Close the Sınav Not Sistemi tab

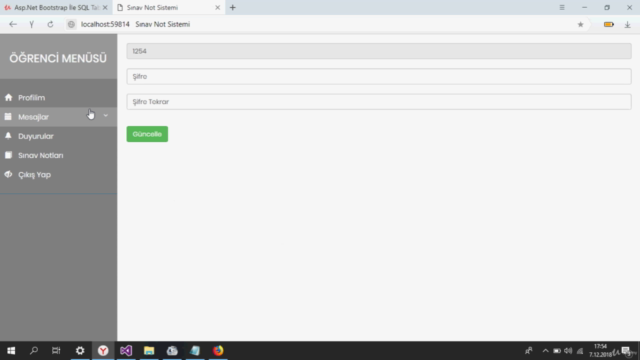[x=217, y=7]
